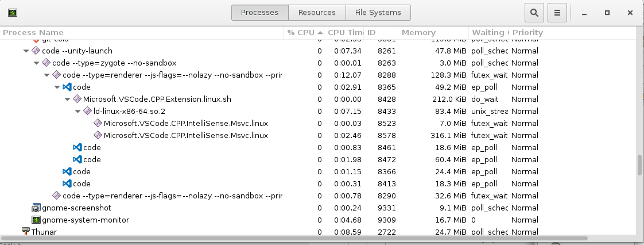644x245 pixels.
Task: Sort by % CPU column header
Action: [304, 33]
